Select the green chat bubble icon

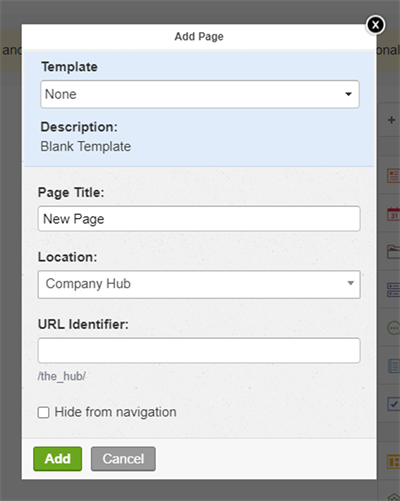coord(394,328)
